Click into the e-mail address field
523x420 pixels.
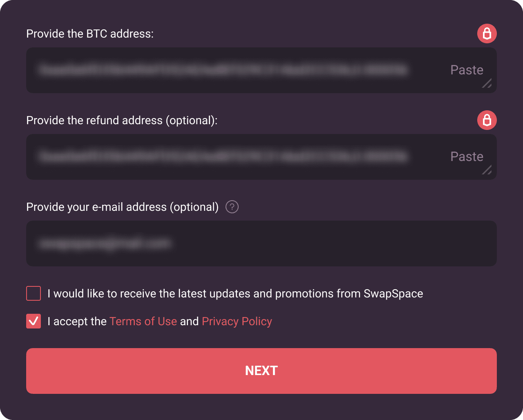click(261, 244)
